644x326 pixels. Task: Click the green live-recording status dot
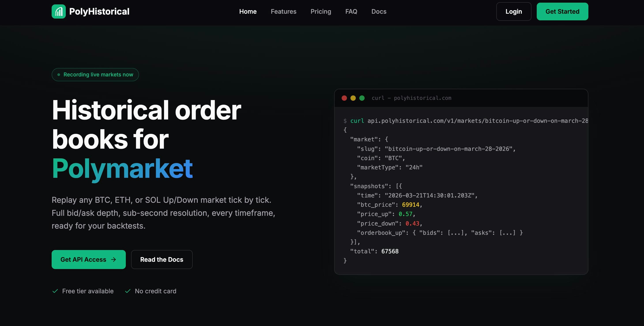[x=59, y=75]
